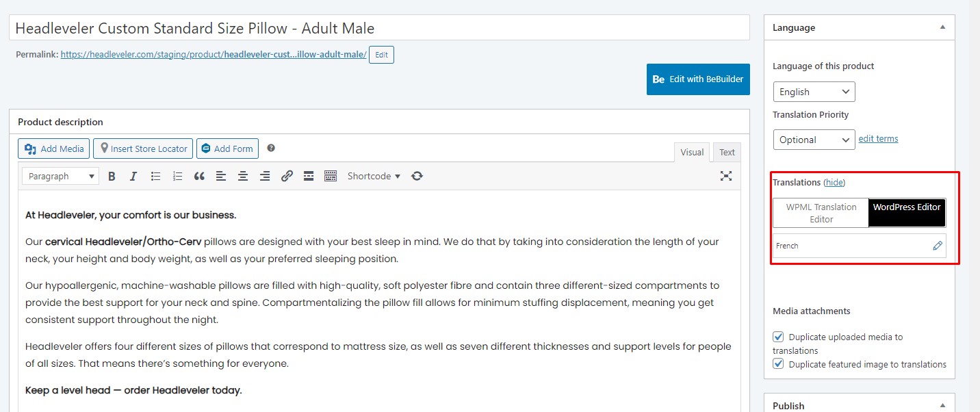Click the Add Media button
The image size is (980, 412).
pyautogui.click(x=55, y=149)
